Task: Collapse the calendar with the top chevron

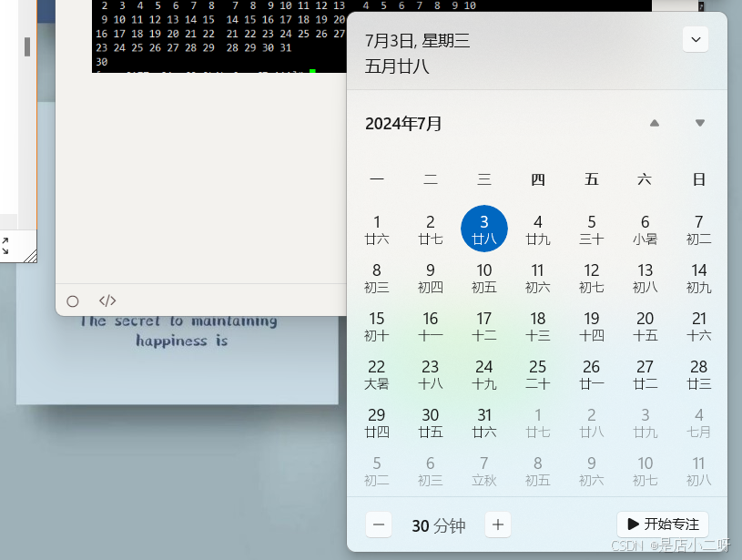Action: (696, 39)
